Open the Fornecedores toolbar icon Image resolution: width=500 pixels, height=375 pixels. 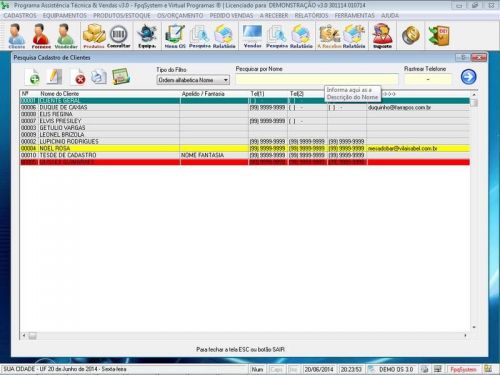tap(41, 36)
